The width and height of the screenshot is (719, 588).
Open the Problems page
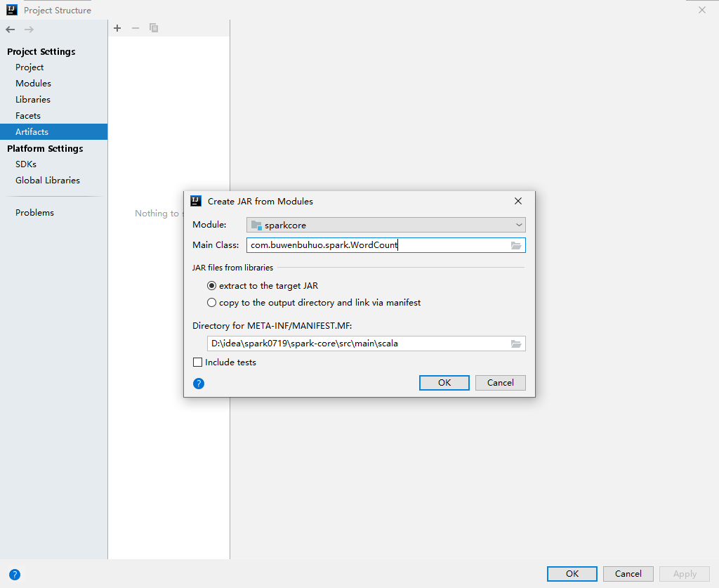tap(34, 213)
